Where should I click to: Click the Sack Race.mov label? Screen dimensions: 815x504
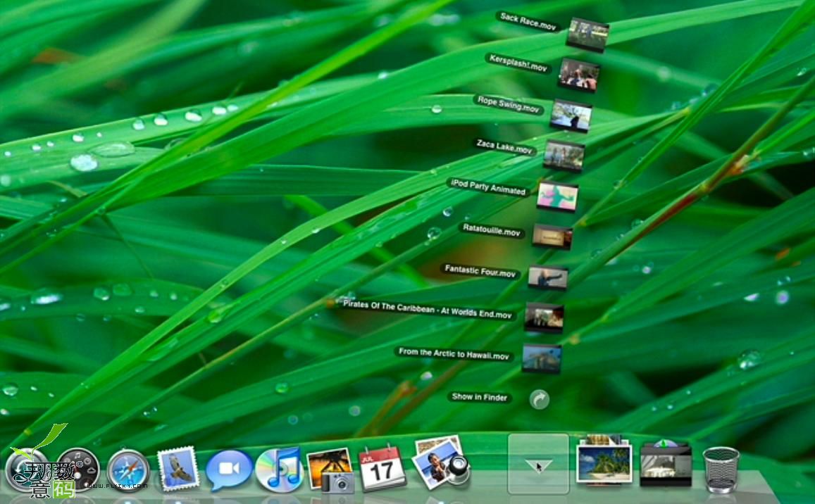tap(528, 21)
